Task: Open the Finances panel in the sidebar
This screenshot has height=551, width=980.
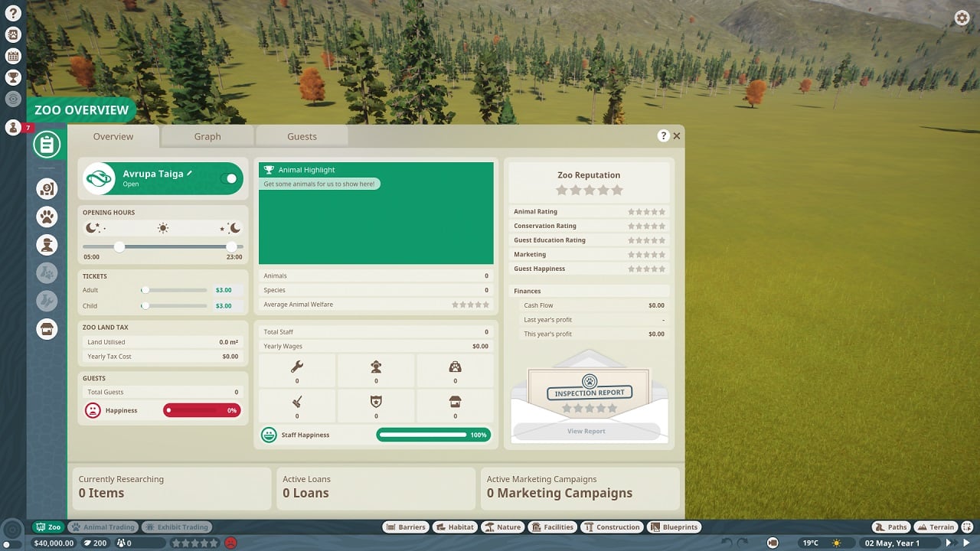Action: click(47, 188)
